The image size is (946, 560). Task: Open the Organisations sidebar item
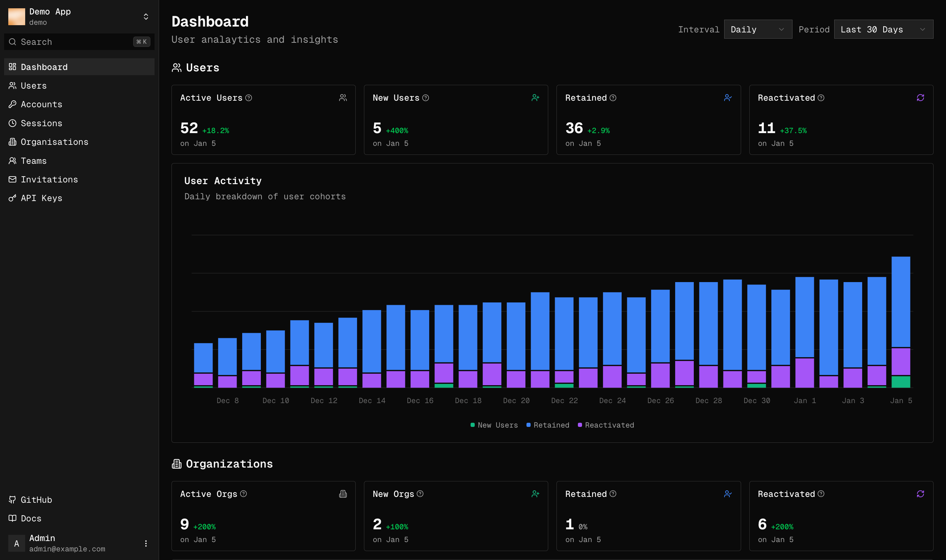55,142
